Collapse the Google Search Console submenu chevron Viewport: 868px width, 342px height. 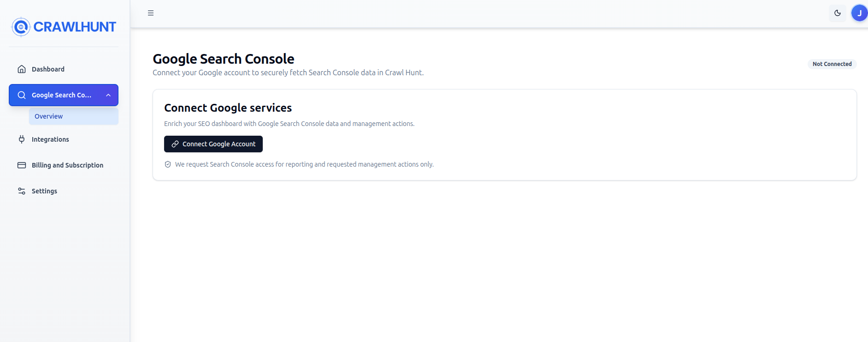click(x=108, y=95)
